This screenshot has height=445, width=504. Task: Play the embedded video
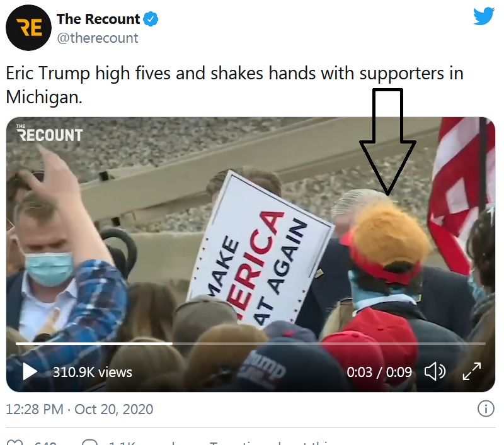pos(30,372)
